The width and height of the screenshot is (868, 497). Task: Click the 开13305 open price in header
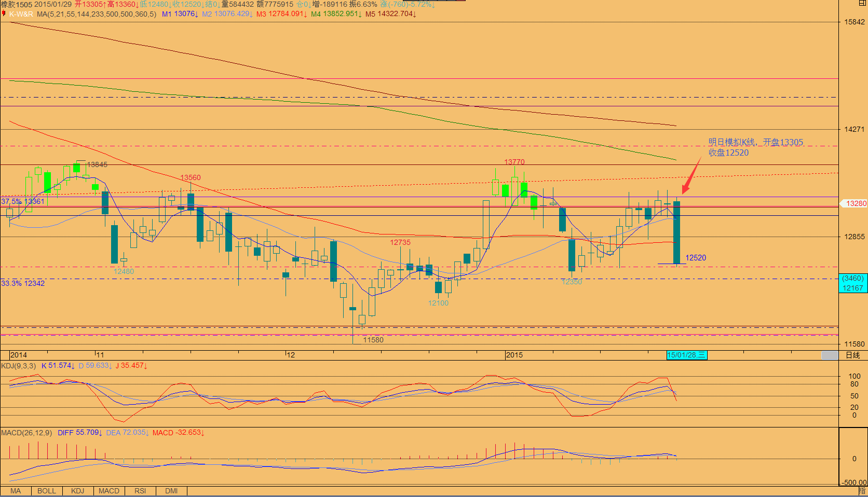tap(90, 4)
